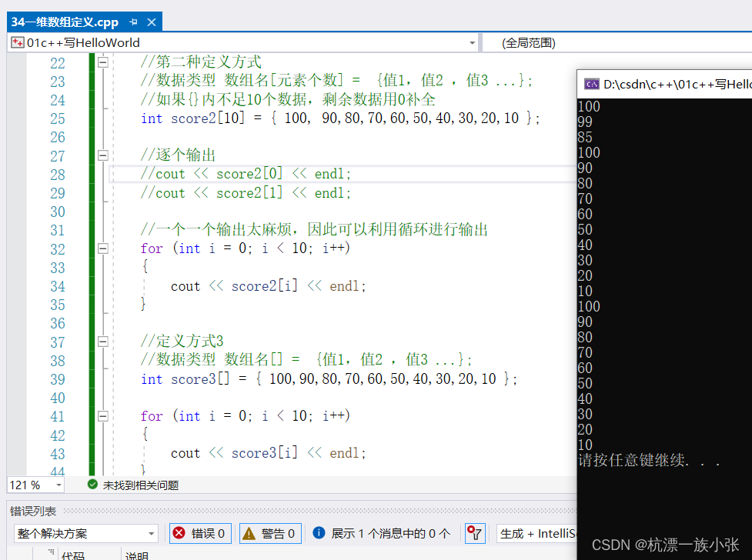Click the yellow warning triangle icon
Viewport: 752px width, 560px height.
coord(249,533)
